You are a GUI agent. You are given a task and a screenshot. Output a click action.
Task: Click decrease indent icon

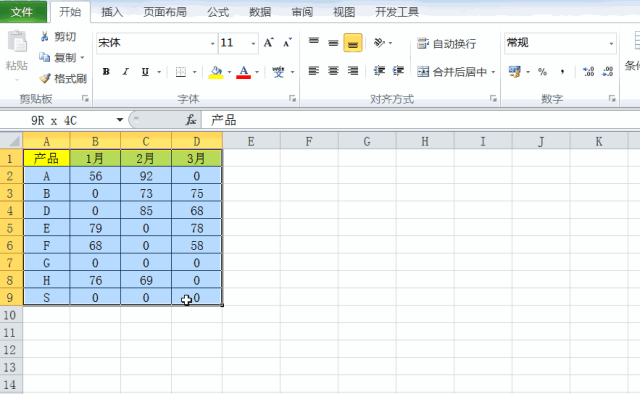point(379,71)
